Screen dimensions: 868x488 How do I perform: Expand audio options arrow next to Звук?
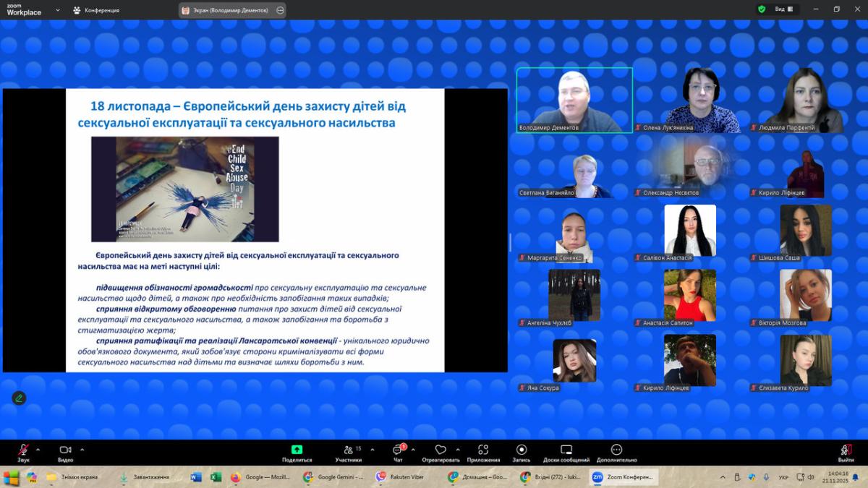[38, 449]
